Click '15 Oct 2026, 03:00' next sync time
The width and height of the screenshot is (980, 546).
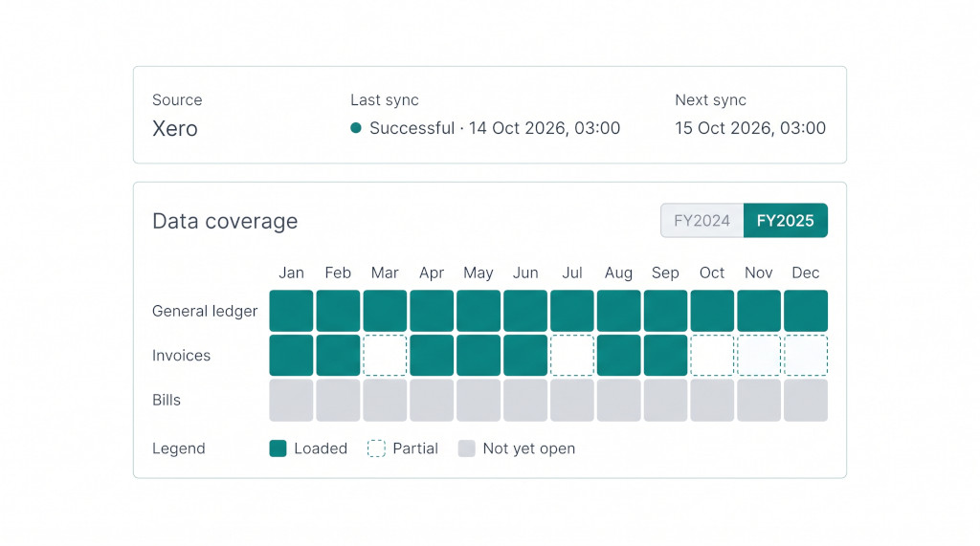(750, 128)
